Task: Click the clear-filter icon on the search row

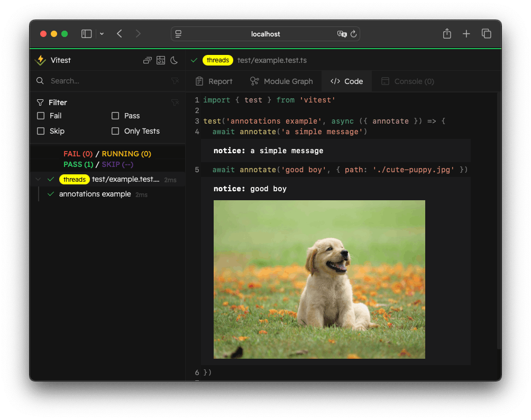Action: tap(175, 81)
